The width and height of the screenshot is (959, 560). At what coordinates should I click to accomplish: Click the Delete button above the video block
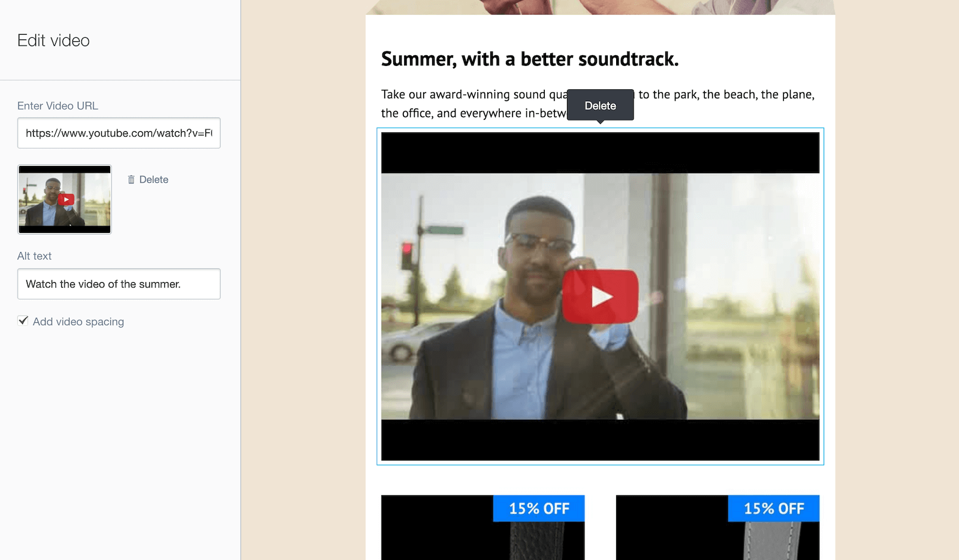coord(600,105)
